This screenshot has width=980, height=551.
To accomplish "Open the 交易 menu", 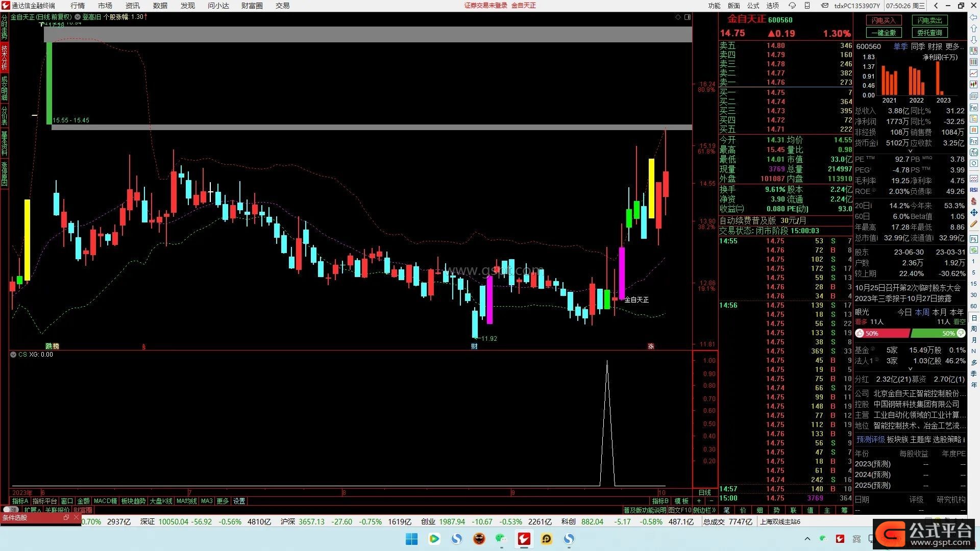I will pyautogui.click(x=282, y=6).
